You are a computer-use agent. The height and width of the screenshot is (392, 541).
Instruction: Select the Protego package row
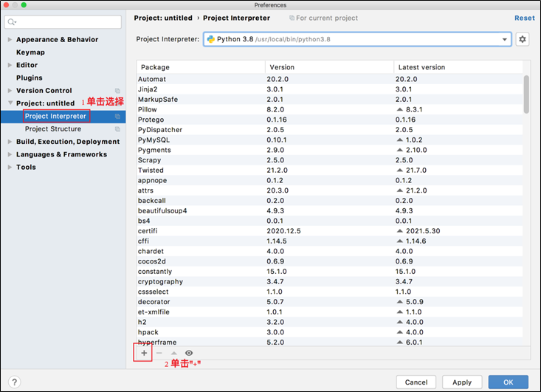[329, 120]
